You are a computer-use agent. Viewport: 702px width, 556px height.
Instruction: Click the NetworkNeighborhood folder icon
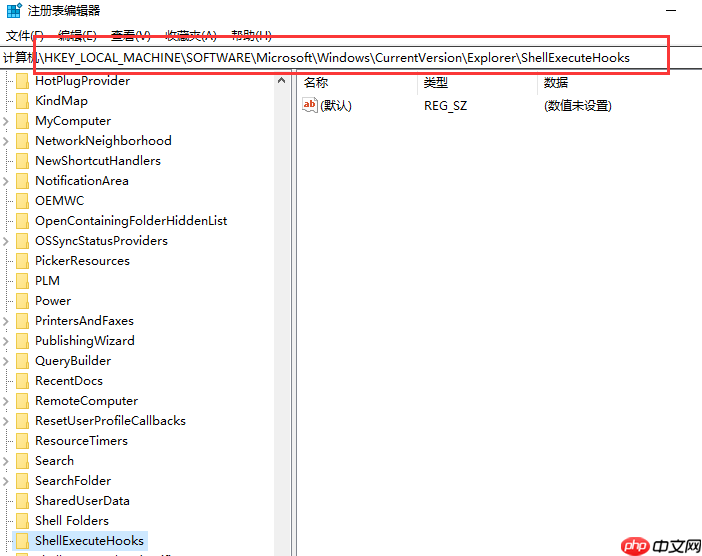[22, 141]
